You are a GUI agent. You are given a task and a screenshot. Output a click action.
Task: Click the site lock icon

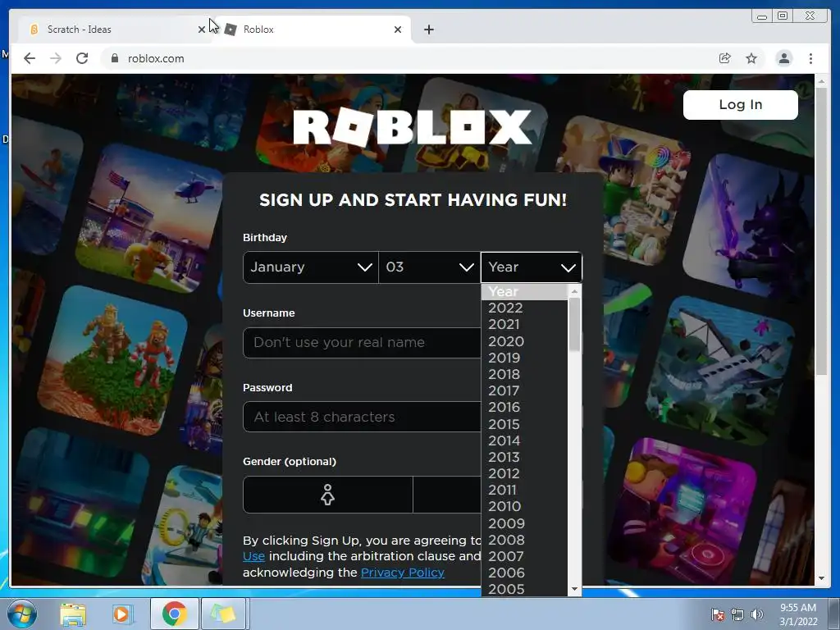[x=115, y=58]
